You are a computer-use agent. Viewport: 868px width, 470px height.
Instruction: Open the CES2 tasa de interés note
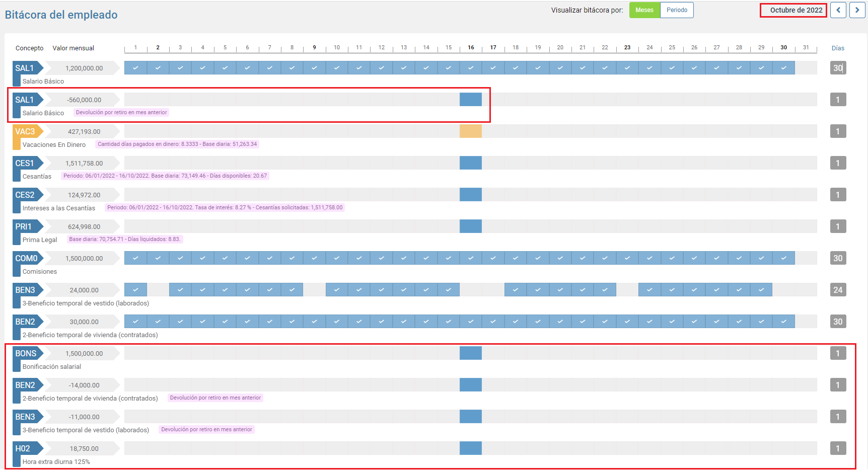(225, 208)
